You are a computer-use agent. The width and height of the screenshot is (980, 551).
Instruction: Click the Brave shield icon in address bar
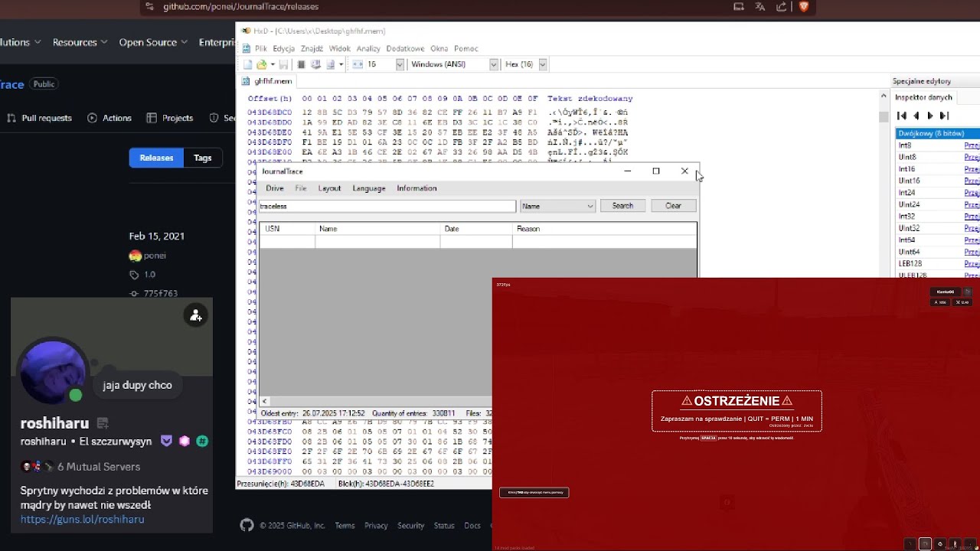tap(804, 6)
